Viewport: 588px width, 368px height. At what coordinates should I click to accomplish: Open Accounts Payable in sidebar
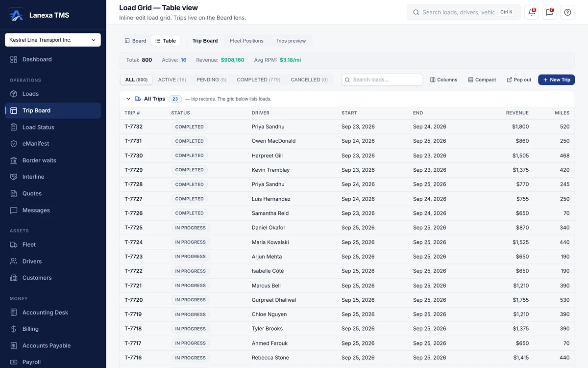53,345
